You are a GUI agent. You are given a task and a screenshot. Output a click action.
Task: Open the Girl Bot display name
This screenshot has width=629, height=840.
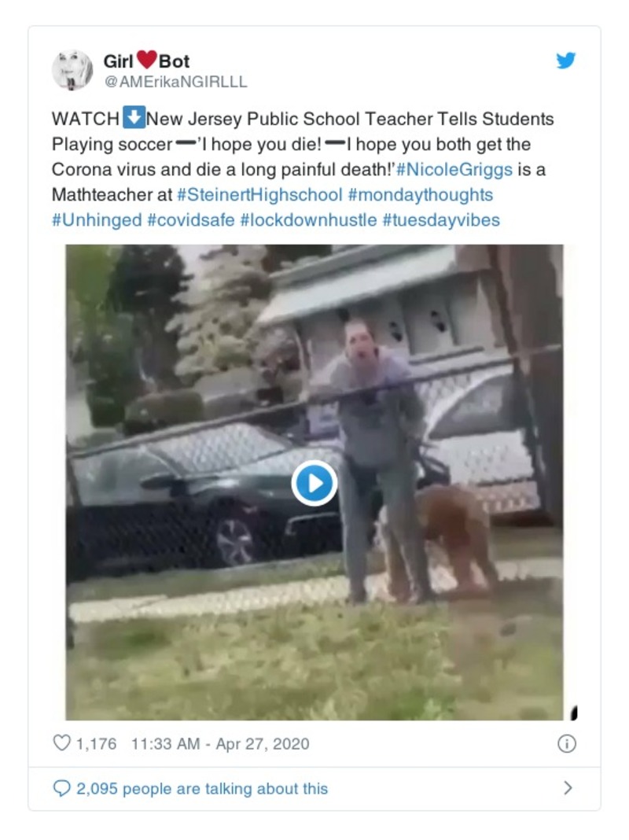146,61
